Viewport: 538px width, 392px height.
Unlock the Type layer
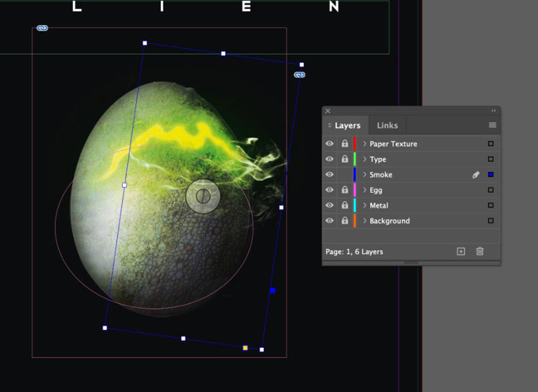coord(345,159)
